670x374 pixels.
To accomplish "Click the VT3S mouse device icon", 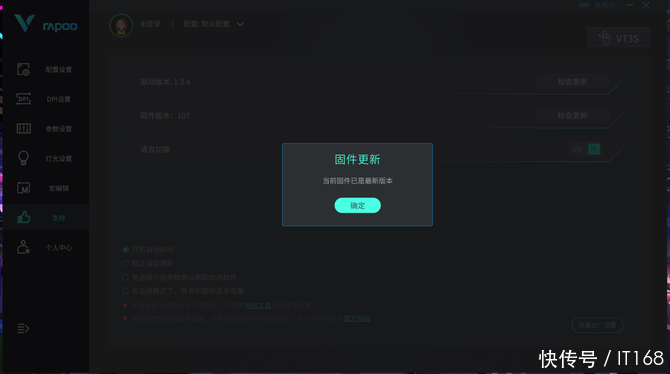I will (x=605, y=38).
